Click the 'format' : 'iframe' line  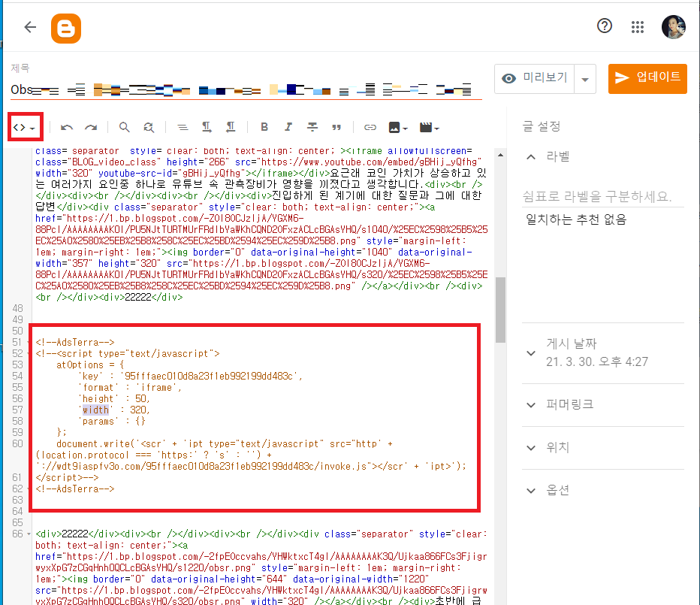[x=130, y=387]
